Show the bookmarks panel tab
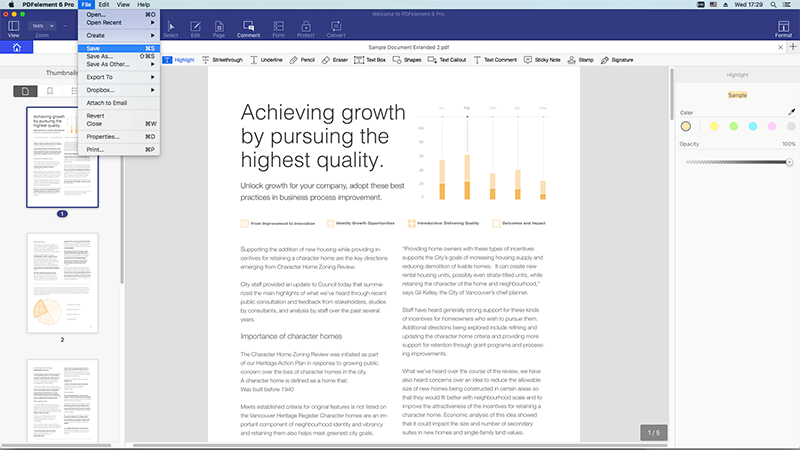 [x=49, y=91]
